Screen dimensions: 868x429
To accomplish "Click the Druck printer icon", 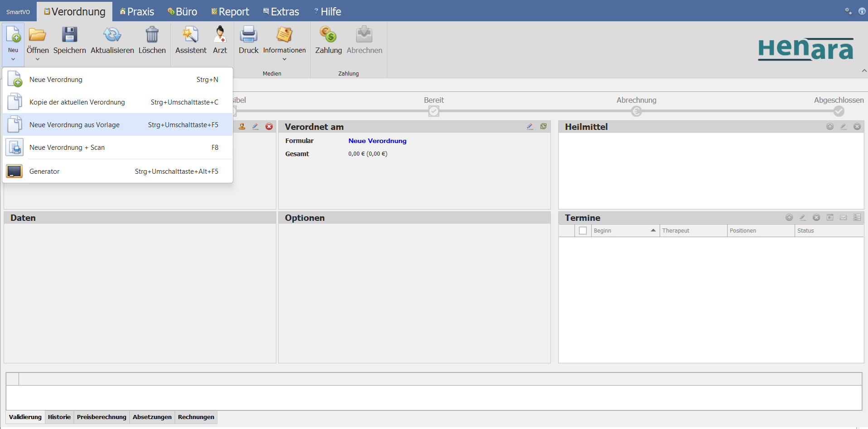I will coord(248,35).
